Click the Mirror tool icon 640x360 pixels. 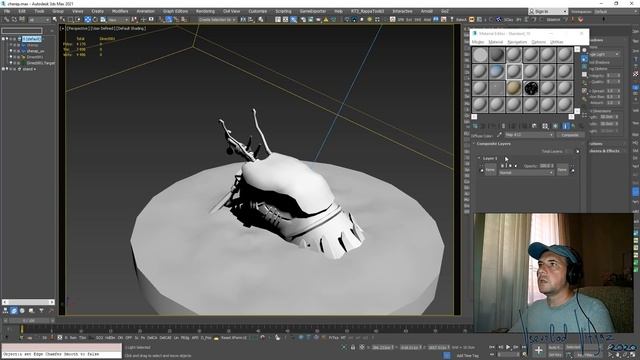coord(243,20)
